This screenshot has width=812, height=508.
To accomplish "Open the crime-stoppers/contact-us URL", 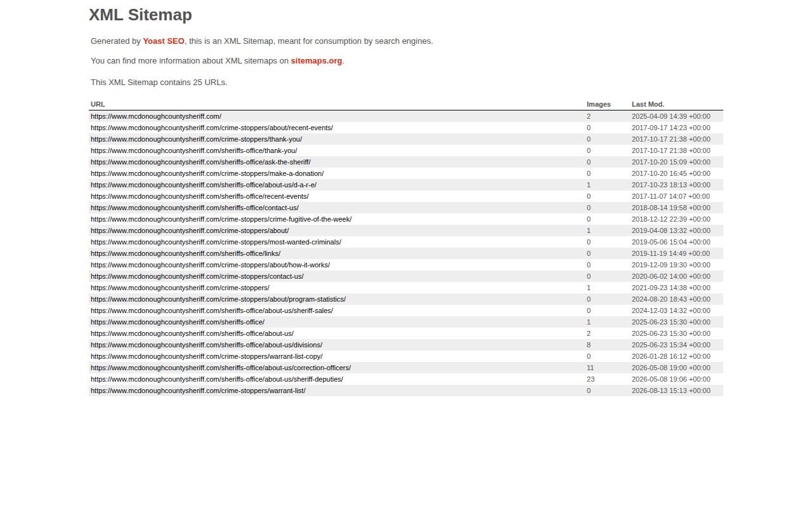I will (x=197, y=276).
